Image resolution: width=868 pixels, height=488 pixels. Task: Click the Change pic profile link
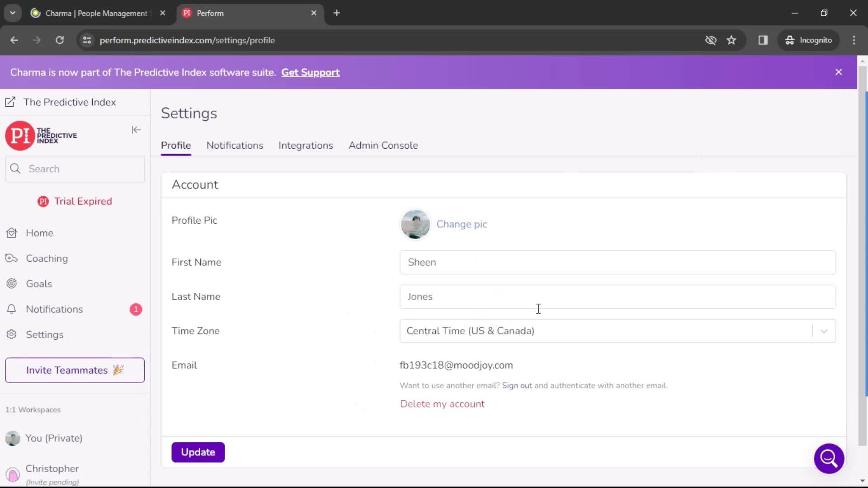click(x=462, y=224)
